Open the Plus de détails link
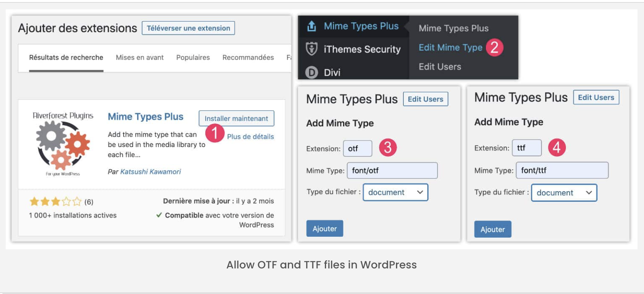The height and width of the screenshot is (294, 644). coord(250,136)
